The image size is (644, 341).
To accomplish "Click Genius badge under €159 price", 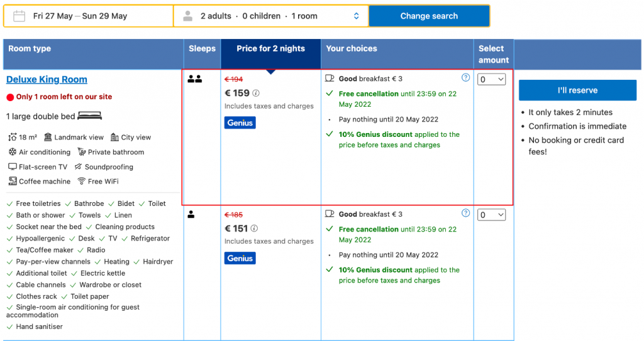I will coord(240,123).
